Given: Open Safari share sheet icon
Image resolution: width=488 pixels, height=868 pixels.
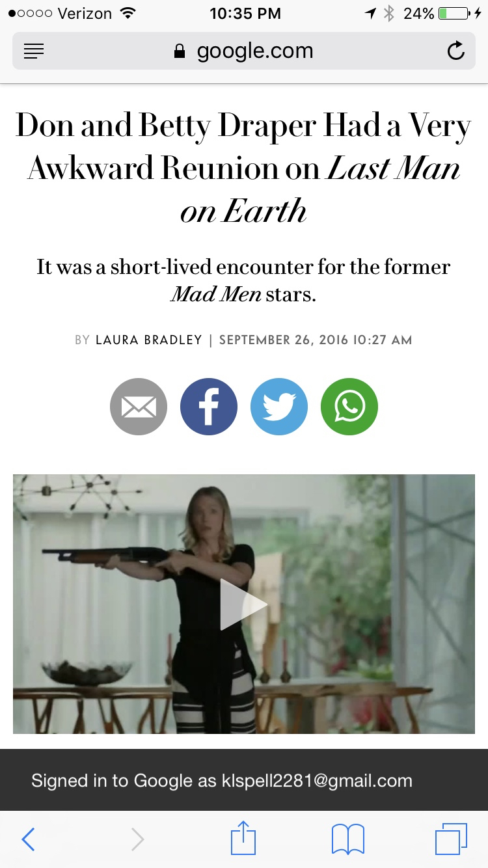Looking at the screenshot, I should tap(244, 839).
